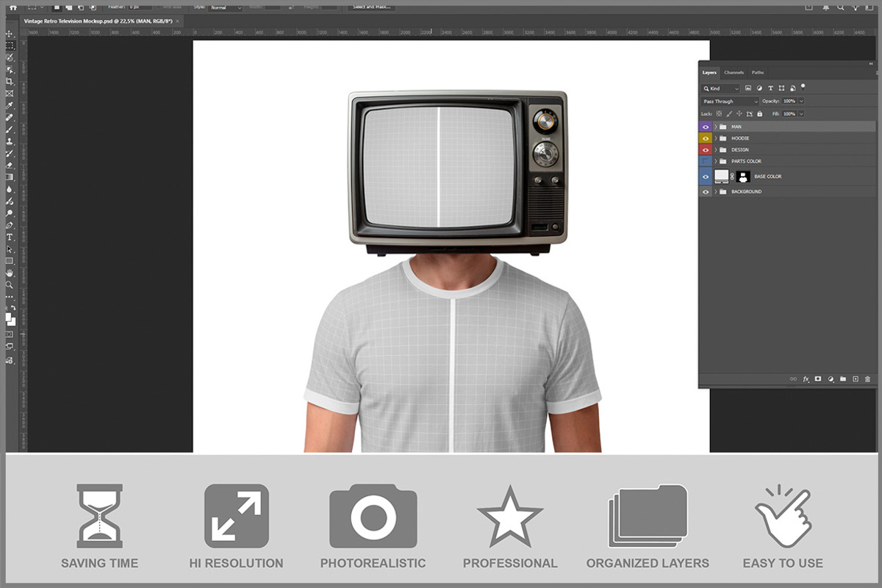Image resolution: width=882 pixels, height=588 pixels.
Task: Select the Path Selection tool
Action: pos(10,249)
